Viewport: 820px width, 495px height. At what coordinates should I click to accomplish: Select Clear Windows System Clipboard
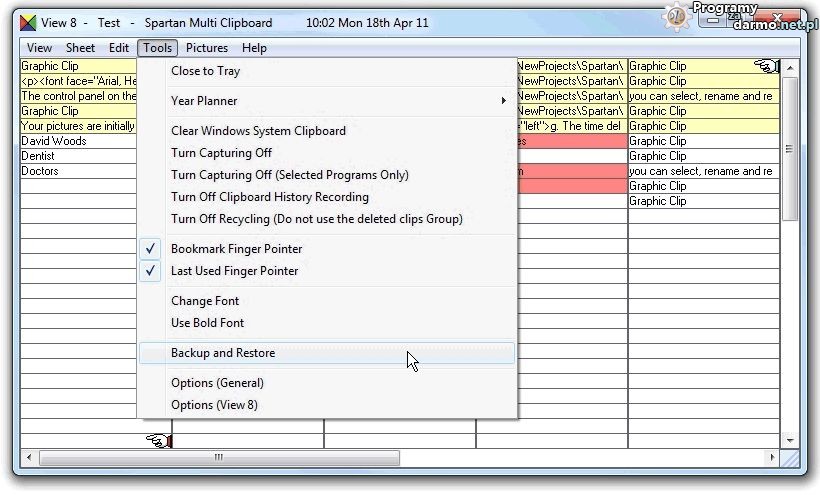pos(258,131)
